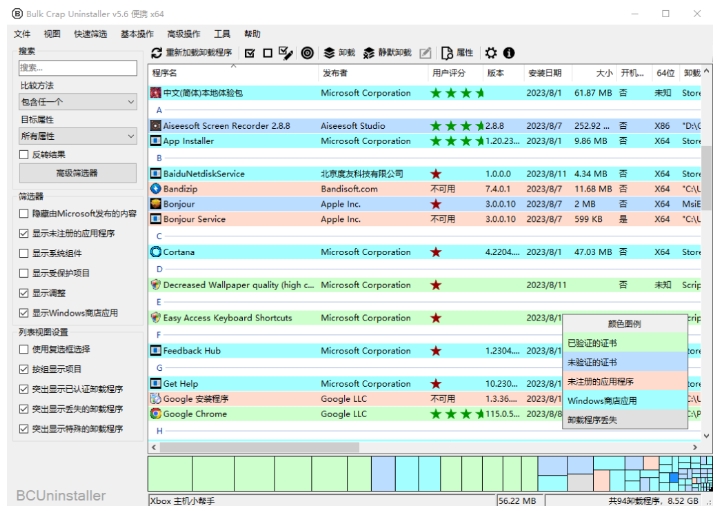The image size is (725, 511).
Task: Click the BaiduNetdiskService row icon
Action: point(156,174)
